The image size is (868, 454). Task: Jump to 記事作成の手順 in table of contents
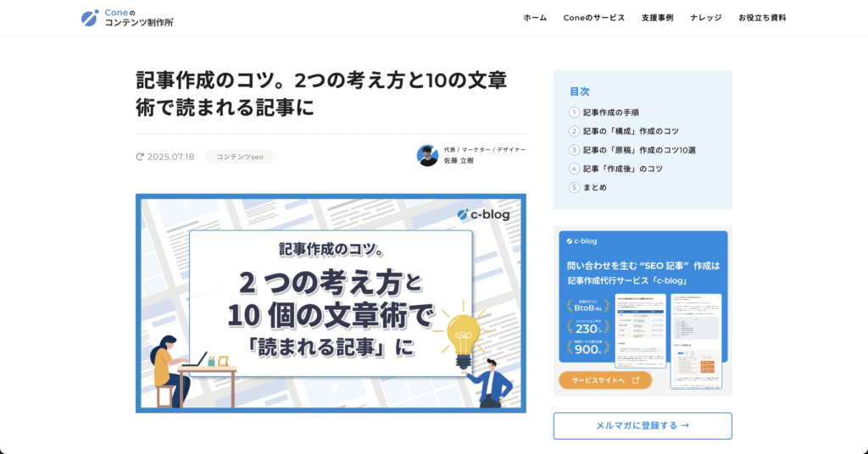click(610, 113)
